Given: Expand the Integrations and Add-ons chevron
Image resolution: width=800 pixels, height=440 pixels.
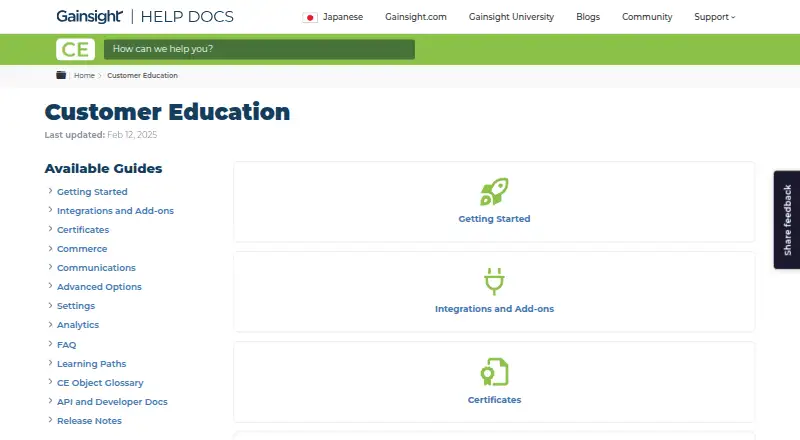Looking at the screenshot, I should 50,210.
